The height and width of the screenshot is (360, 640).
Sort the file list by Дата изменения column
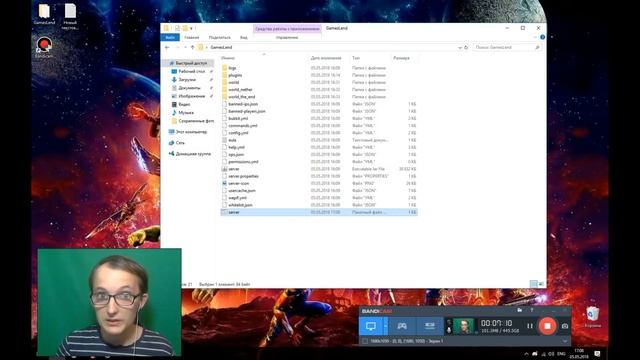tap(326, 58)
